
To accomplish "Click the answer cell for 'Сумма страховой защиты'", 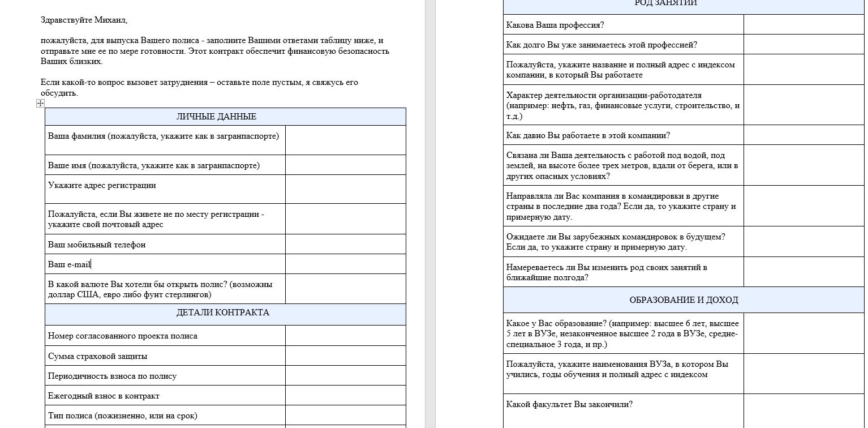I will click(x=346, y=356).
